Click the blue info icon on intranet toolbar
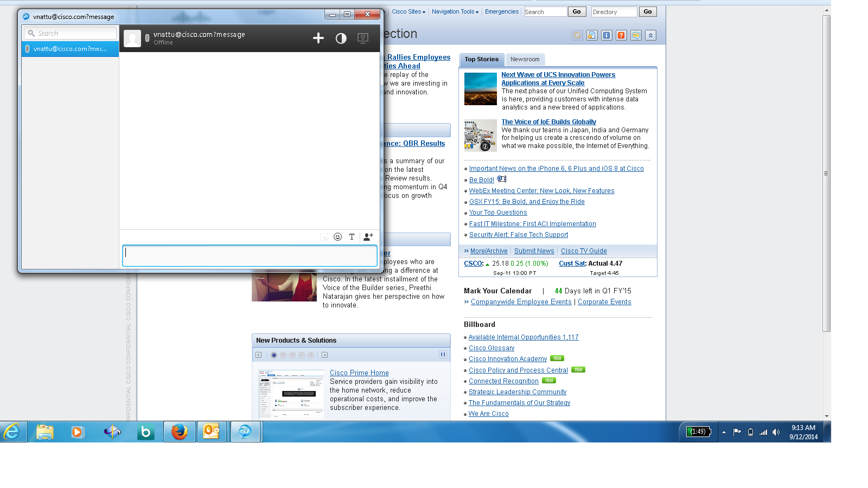Screen dimensions: 868x488 point(607,35)
